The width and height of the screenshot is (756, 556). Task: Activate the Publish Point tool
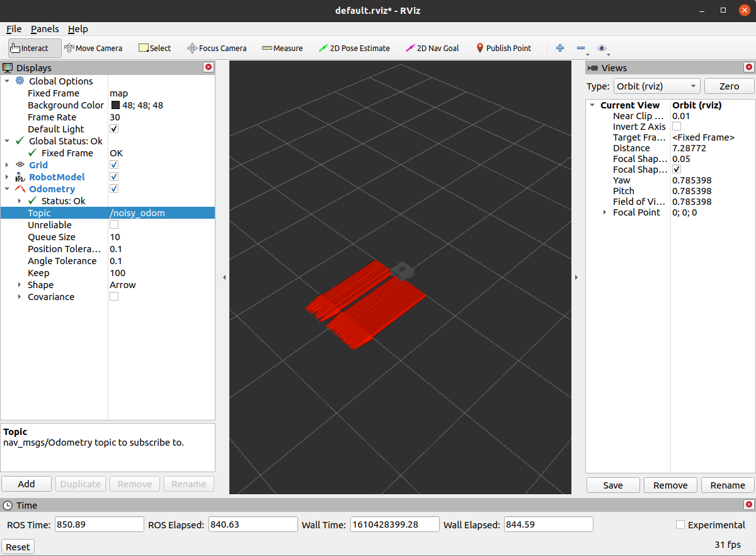coord(503,48)
